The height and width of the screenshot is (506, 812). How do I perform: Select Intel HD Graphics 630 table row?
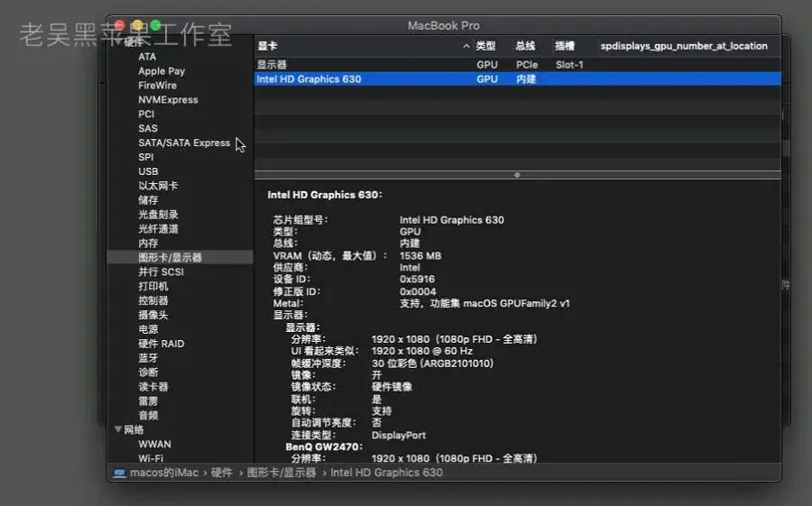point(518,78)
